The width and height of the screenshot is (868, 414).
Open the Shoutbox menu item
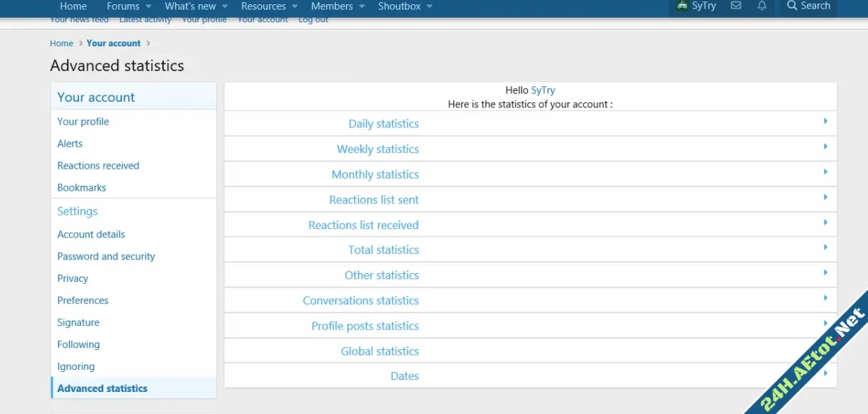click(x=399, y=6)
